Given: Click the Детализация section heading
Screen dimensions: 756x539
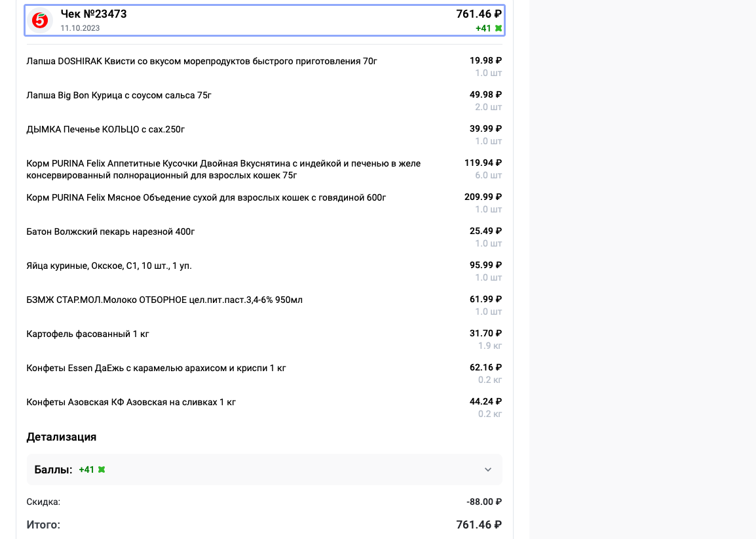Looking at the screenshot, I should pos(62,437).
